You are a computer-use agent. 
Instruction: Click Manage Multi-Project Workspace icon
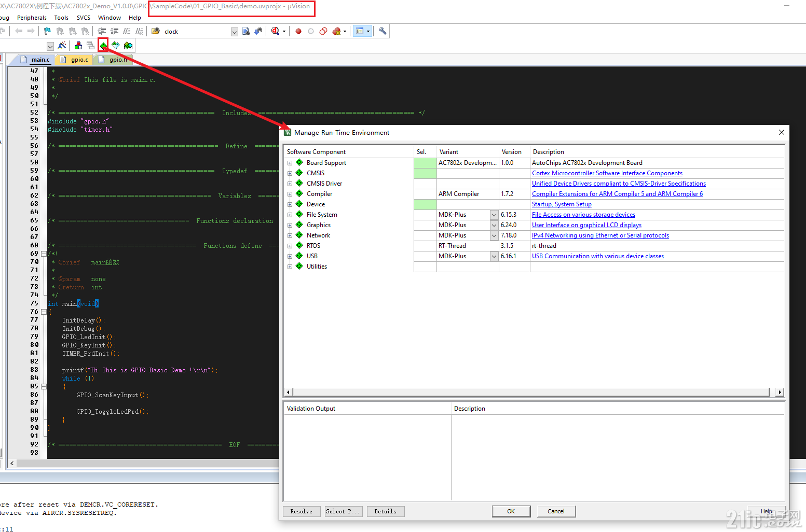tap(90, 46)
